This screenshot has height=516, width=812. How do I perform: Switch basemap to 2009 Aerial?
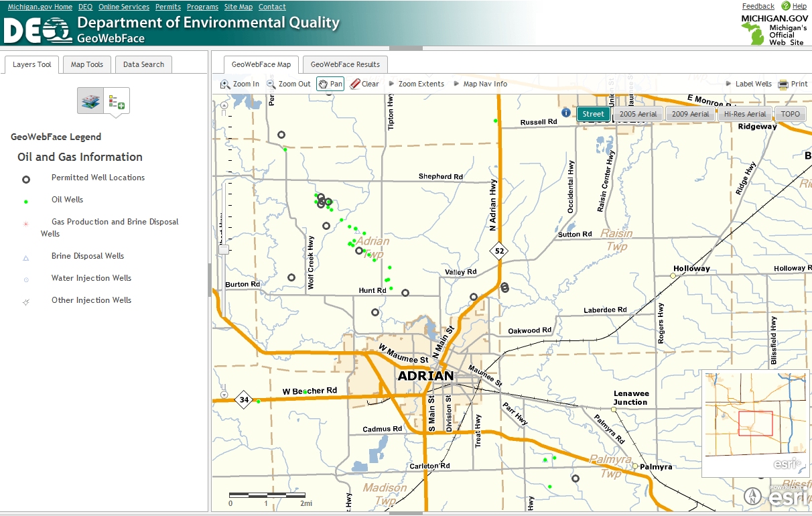pyautogui.click(x=690, y=114)
